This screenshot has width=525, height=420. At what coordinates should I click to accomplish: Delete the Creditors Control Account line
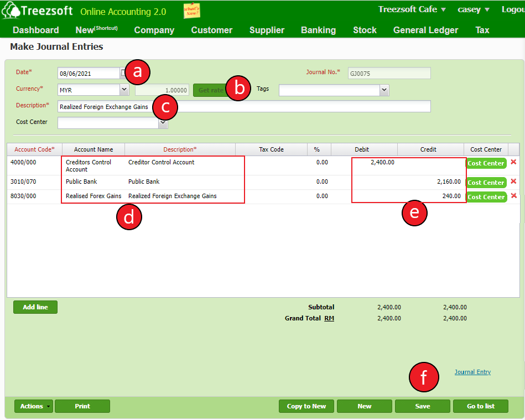tap(513, 162)
